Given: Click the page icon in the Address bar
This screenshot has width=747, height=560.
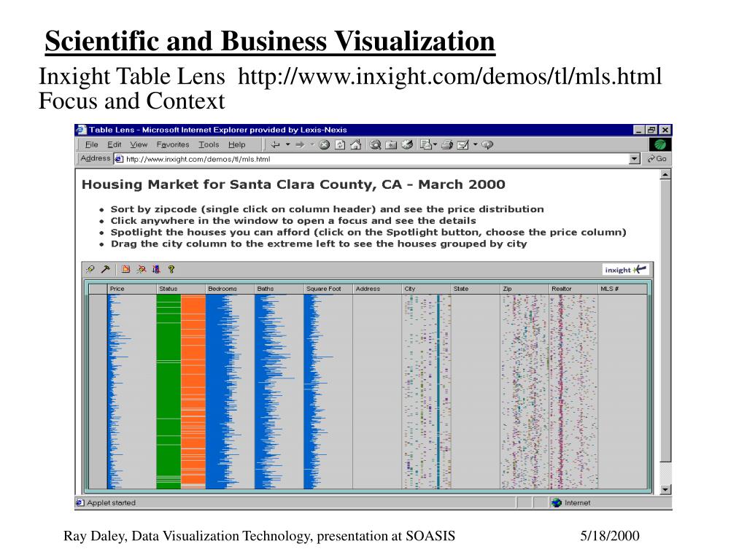Looking at the screenshot, I should click(119, 159).
